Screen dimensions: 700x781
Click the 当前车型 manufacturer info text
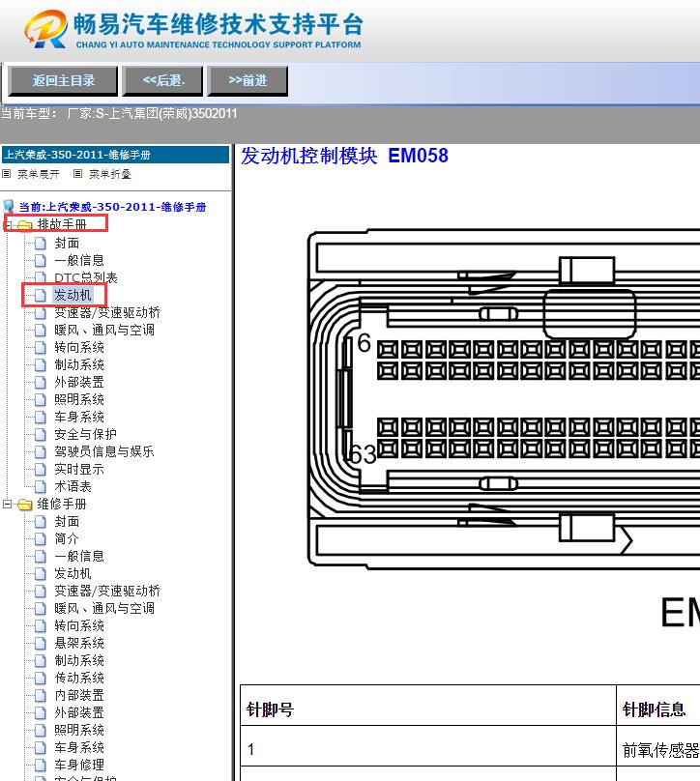pyautogui.click(x=119, y=113)
